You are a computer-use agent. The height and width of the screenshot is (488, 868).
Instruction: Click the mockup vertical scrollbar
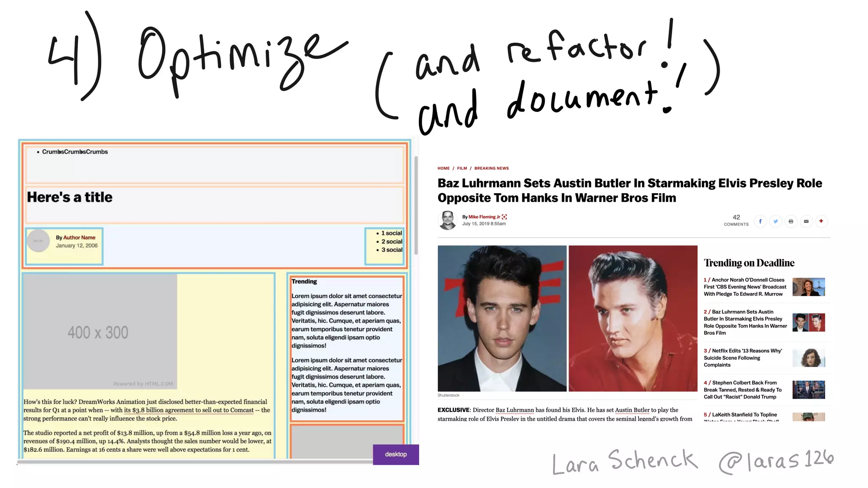(x=416, y=205)
